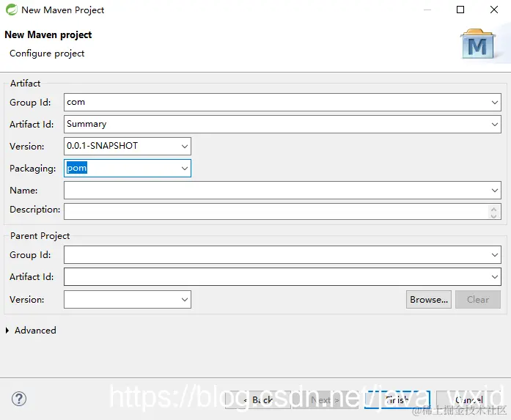Open Parent Project Group Id dropdown arrow

[x=494, y=255]
